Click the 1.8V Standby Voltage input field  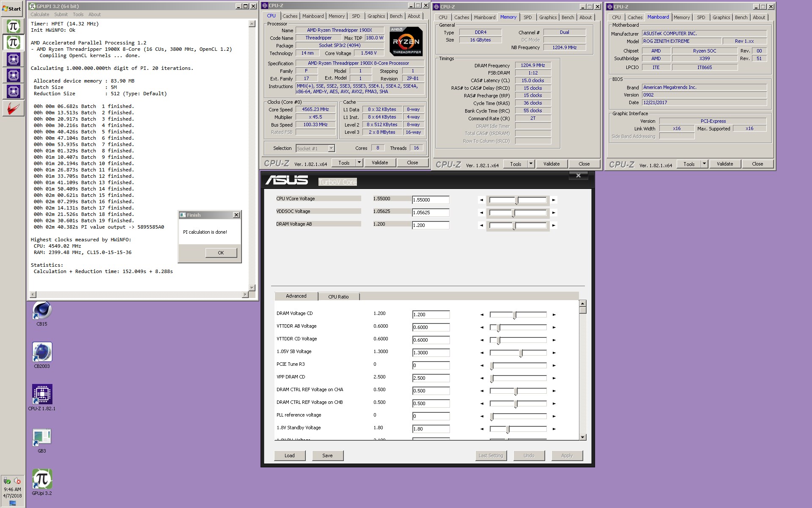431,429
